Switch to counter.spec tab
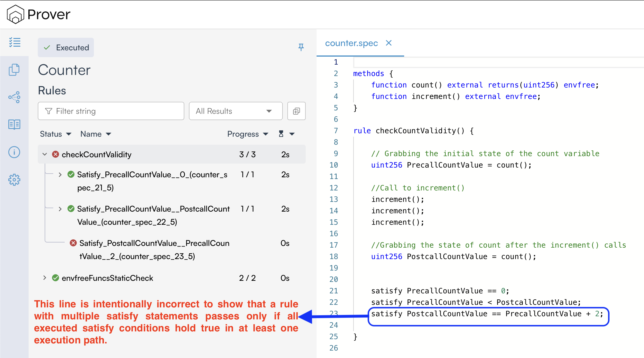 pos(351,43)
